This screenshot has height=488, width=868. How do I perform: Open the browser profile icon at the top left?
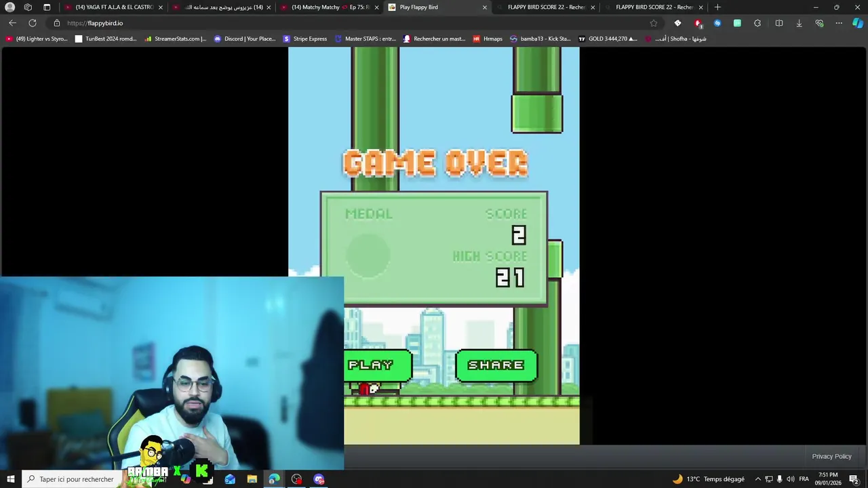coord(9,7)
